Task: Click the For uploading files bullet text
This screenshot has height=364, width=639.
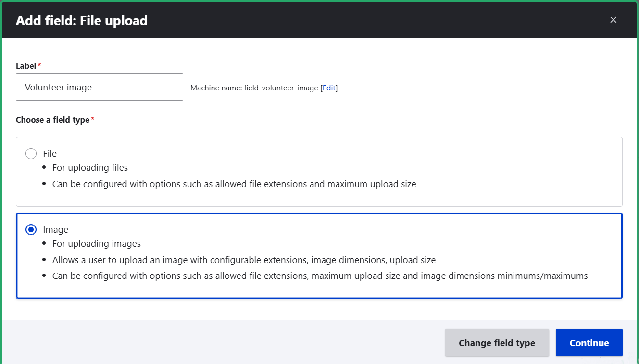Action: point(90,167)
